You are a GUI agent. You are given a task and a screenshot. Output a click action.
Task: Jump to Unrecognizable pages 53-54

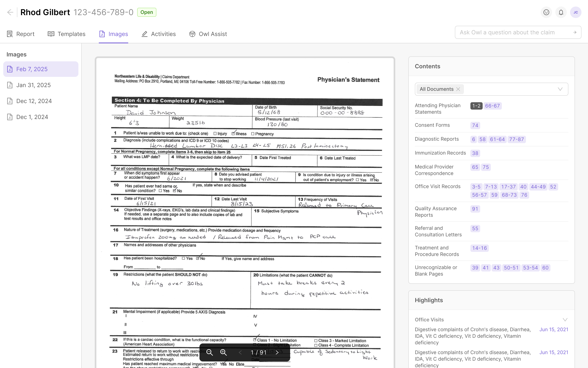click(x=530, y=268)
